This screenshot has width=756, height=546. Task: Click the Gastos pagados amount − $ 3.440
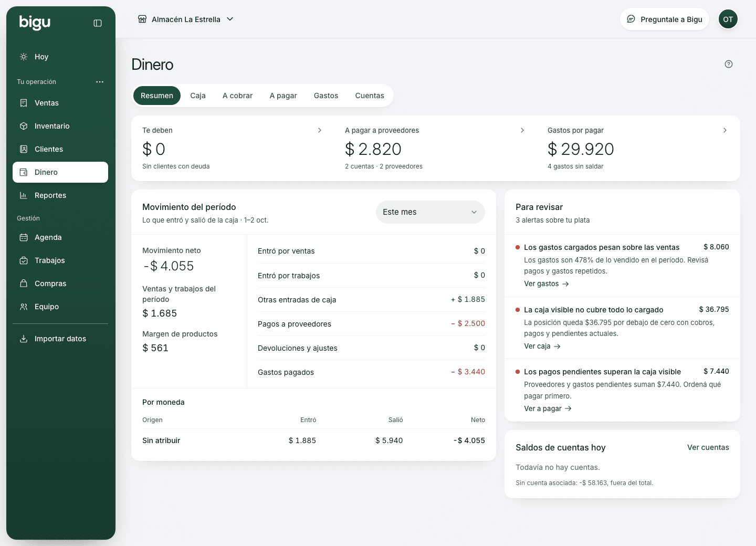coord(468,372)
